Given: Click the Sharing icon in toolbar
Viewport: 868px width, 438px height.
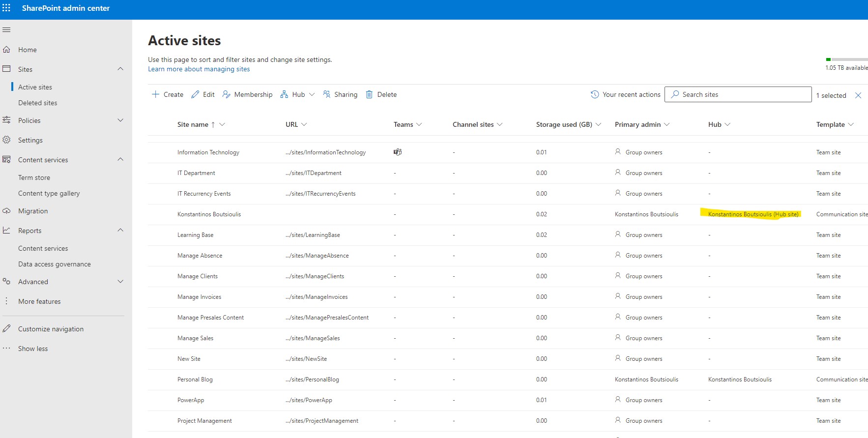Looking at the screenshot, I should [x=327, y=94].
